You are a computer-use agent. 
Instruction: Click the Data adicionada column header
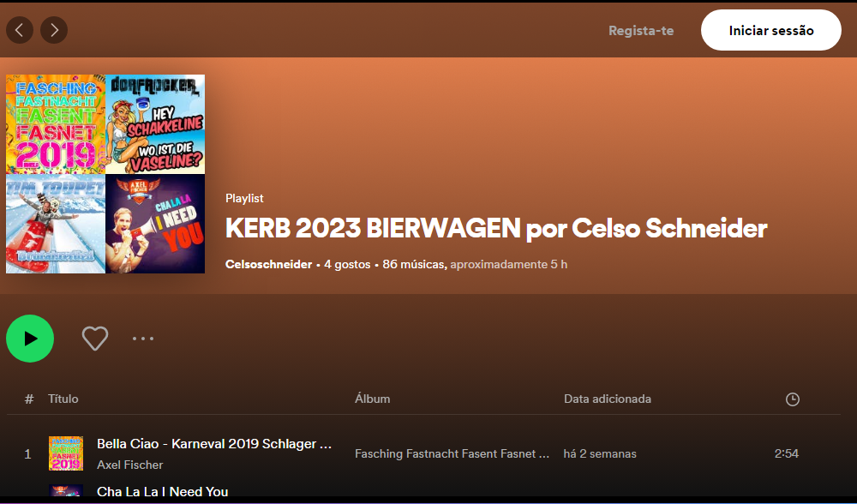608,399
